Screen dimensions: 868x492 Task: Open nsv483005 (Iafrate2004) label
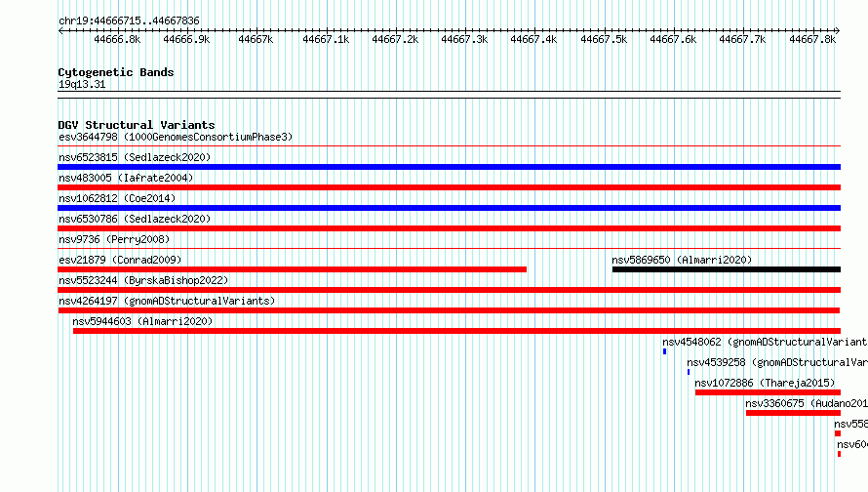[x=126, y=178]
